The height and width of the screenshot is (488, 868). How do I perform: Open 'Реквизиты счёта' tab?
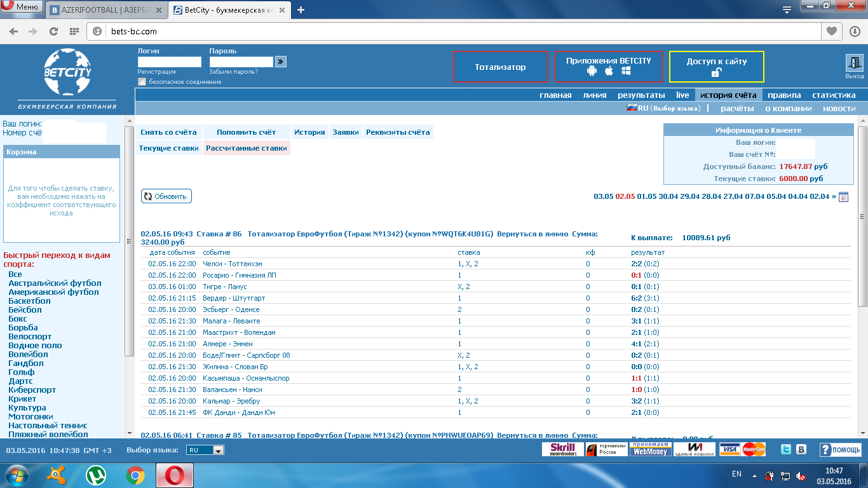[398, 132]
